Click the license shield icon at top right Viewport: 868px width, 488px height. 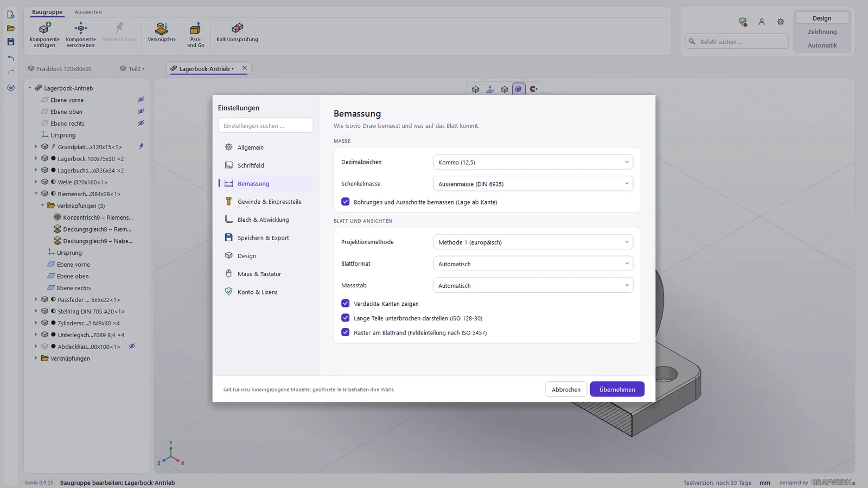[743, 22]
